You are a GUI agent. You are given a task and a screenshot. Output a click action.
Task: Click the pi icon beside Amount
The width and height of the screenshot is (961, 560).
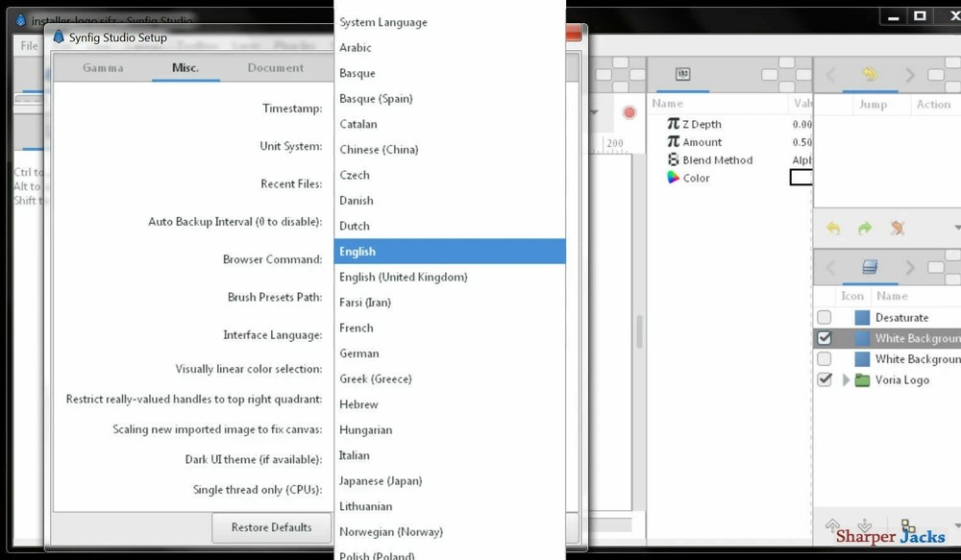coord(673,141)
